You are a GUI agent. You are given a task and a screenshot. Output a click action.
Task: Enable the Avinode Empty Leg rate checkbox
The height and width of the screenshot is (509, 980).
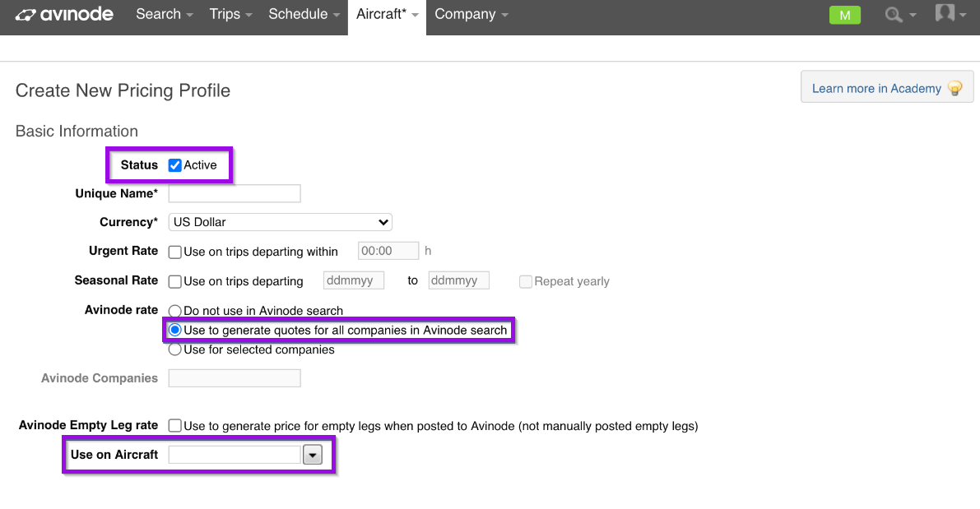click(x=174, y=425)
